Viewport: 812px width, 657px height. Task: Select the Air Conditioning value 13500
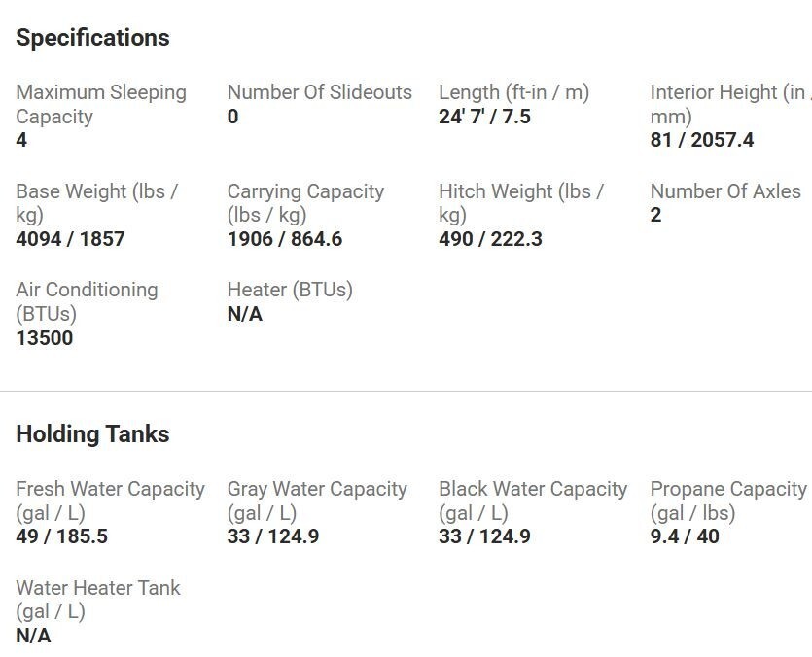click(x=44, y=338)
